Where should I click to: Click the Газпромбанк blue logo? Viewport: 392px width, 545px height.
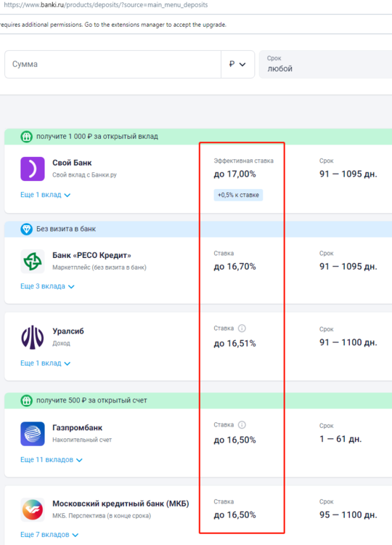[33, 434]
